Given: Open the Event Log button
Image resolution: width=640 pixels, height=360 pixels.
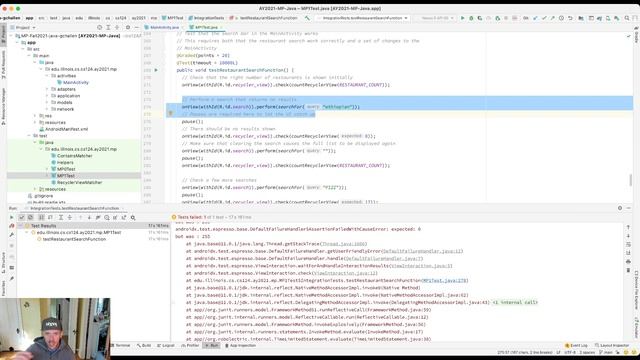Looking at the screenshot, I should (576, 345).
